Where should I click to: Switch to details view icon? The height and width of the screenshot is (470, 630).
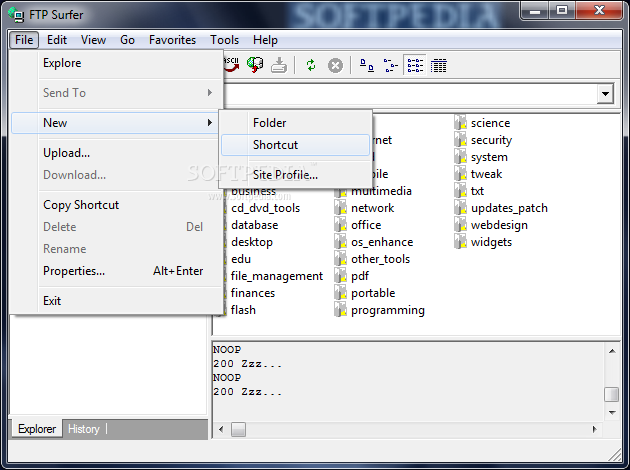click(x=438, y=65)
